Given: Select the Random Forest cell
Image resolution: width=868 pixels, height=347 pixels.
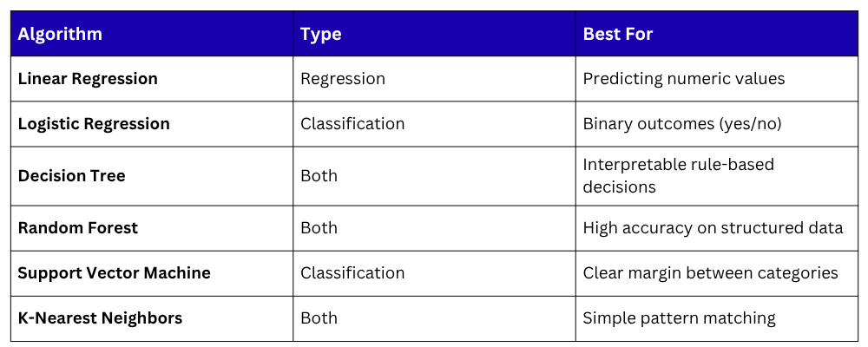Looking at the screenshot, I should 78,228.
